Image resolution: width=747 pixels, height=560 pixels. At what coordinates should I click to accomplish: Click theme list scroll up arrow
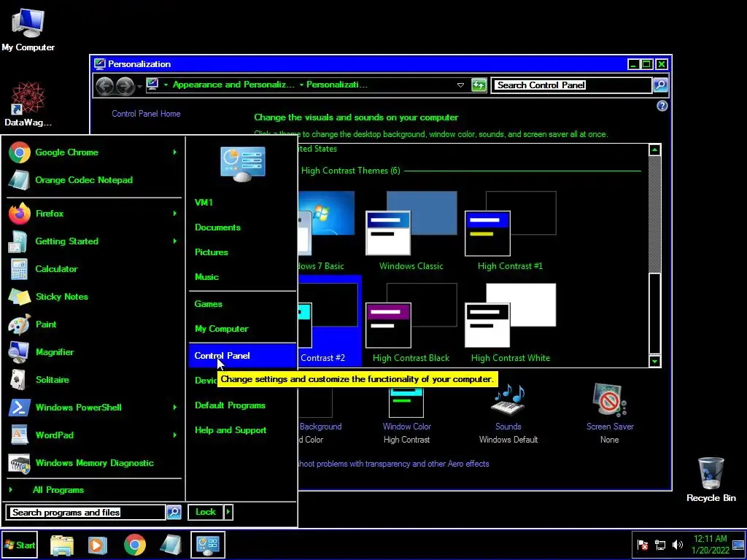(654, 149)
